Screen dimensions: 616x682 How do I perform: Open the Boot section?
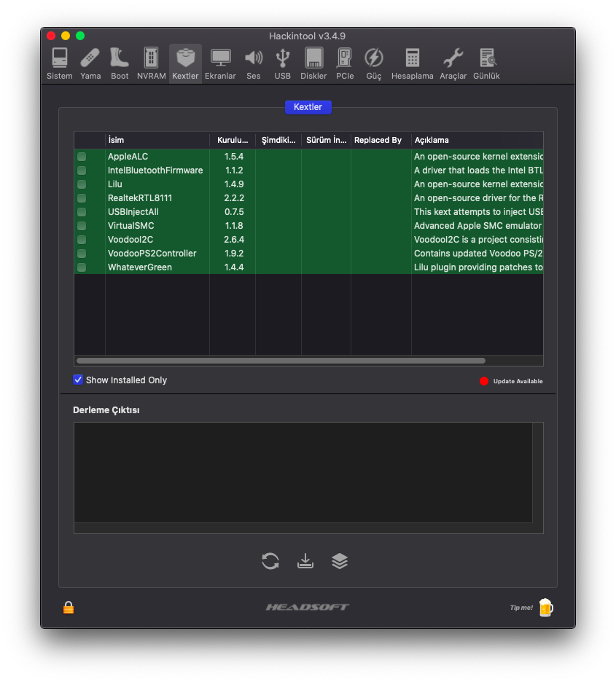pos(120,63)
